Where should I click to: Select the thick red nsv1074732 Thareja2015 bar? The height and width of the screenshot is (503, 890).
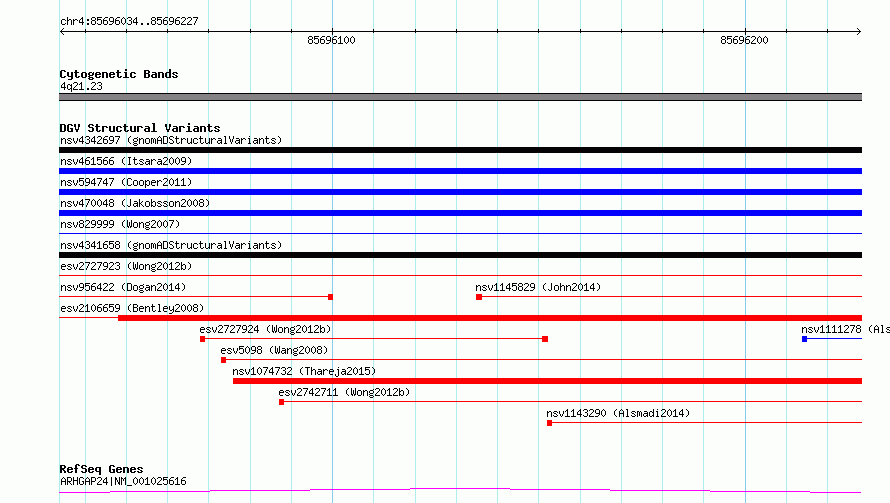[547, 381]
